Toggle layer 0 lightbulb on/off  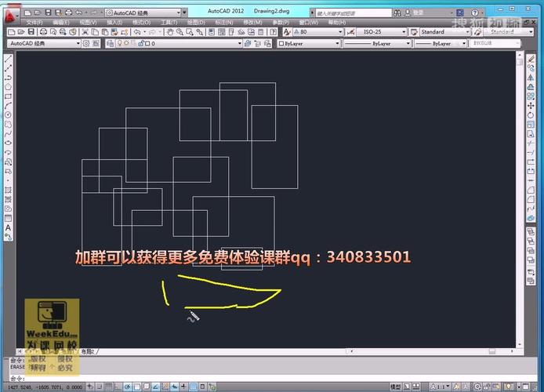pyautogui.click(x=120, y=43)
